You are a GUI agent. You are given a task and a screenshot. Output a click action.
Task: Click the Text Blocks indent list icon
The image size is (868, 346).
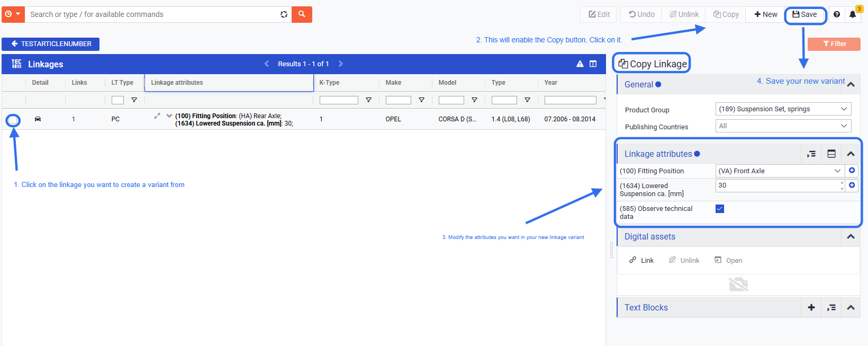click(x=831, y=308)
